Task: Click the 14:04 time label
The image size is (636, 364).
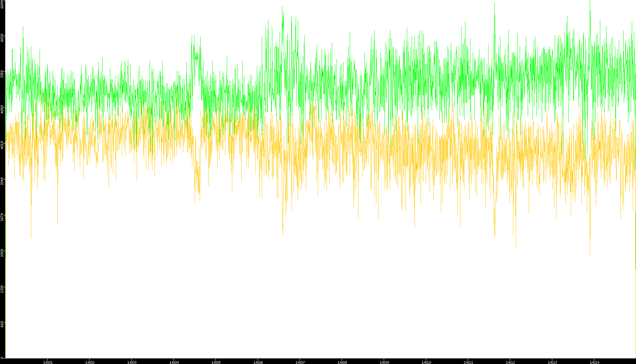Action: tap(174, 362)
